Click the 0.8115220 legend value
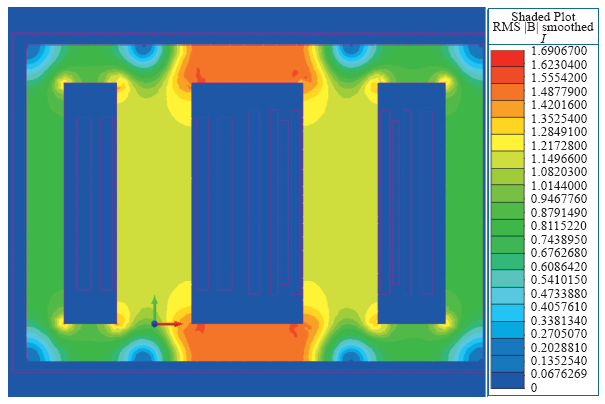 point(561,226)
